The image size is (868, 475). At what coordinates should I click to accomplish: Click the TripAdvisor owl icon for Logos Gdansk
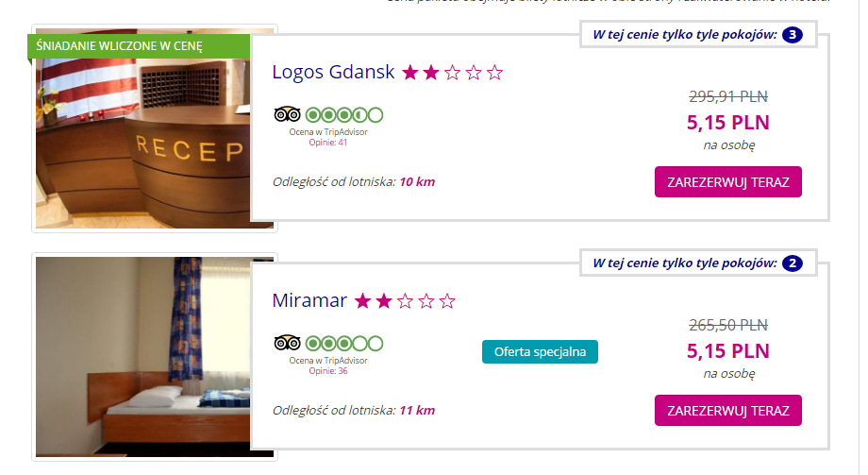(287, 114)
